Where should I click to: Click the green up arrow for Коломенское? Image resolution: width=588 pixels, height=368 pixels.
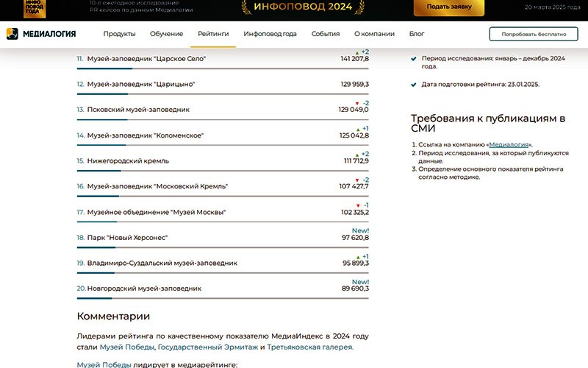(358, 130)
